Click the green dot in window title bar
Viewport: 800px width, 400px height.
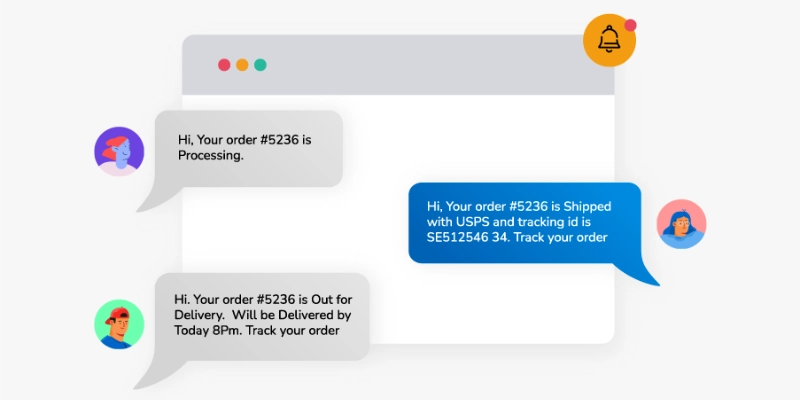click(x=260, y=65)
